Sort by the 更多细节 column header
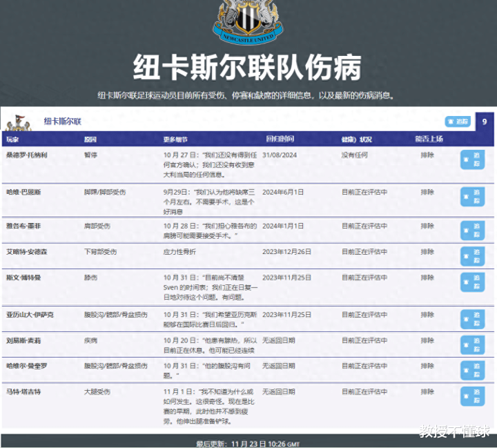Viewport: 497px width, 448px height. (175, 139)
